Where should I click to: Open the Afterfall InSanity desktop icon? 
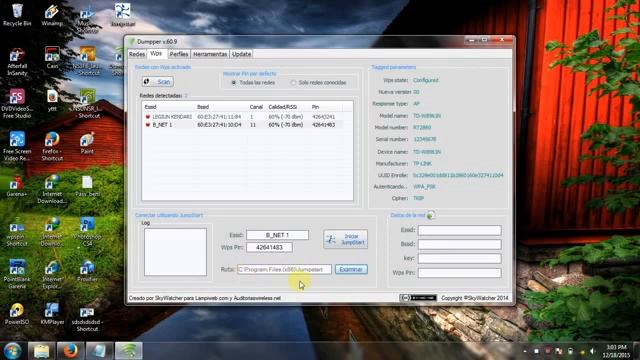[17, 61]
